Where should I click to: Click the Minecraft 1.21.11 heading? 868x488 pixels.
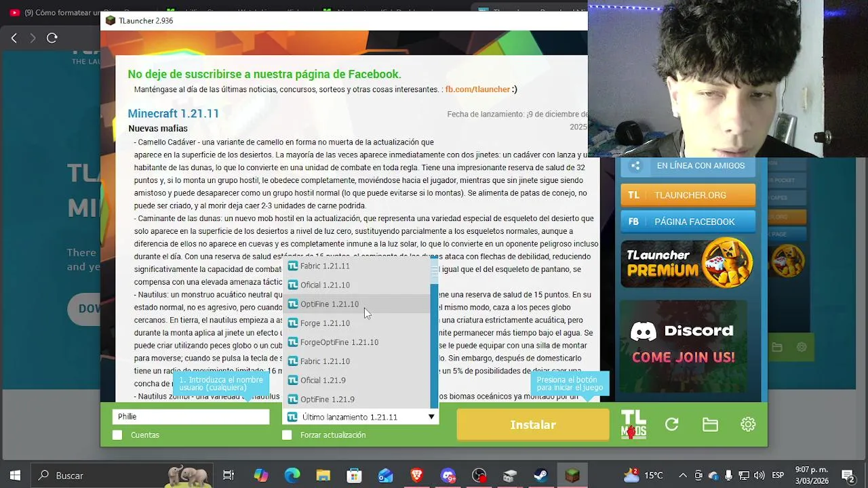coord(174,114)
